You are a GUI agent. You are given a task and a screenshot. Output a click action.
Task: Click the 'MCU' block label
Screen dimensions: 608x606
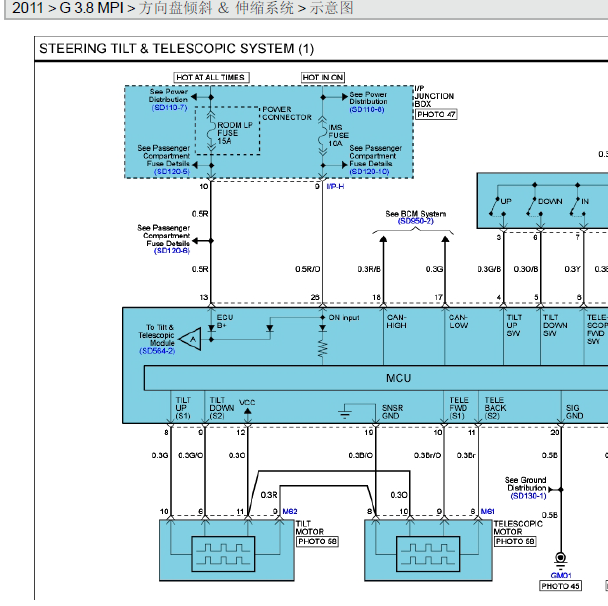coord(398,378)
